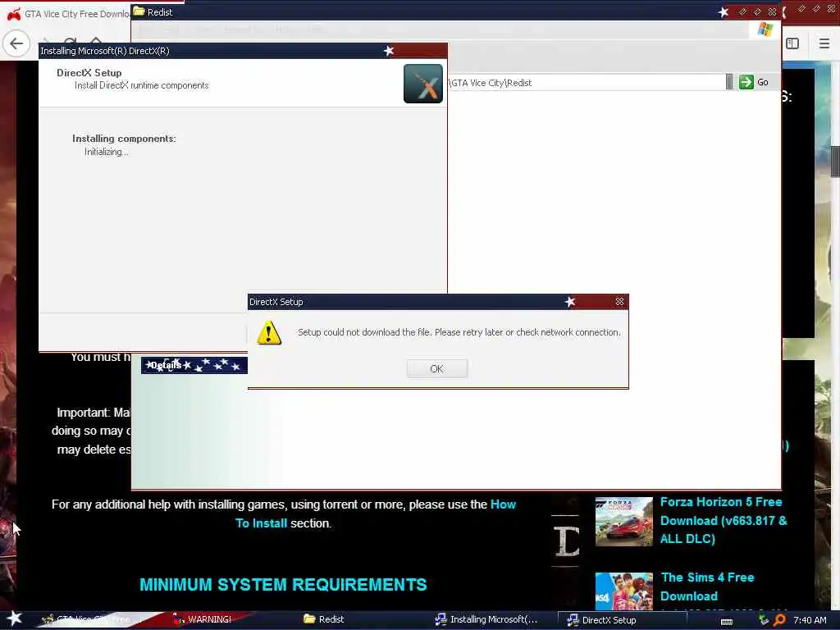The image size is (840, 630).
Task: Click the keyboard icon in system tray
Action: pyautogui.click(x=727, y=622)
